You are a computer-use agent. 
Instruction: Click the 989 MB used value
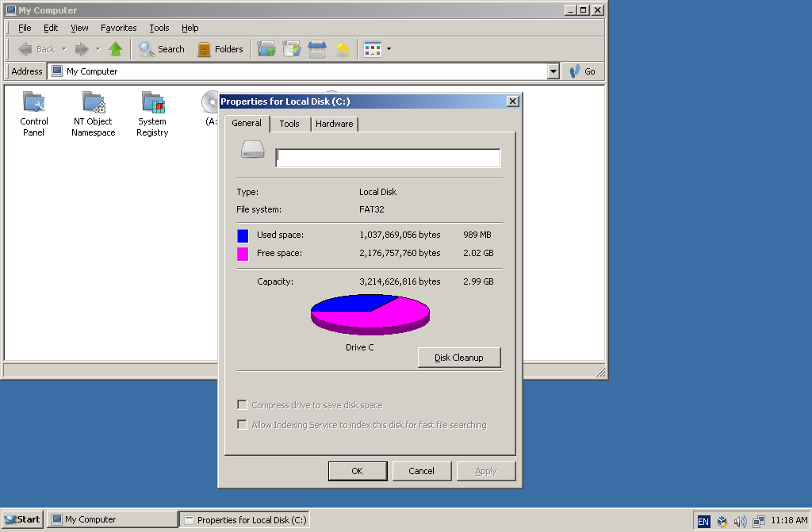477,235
